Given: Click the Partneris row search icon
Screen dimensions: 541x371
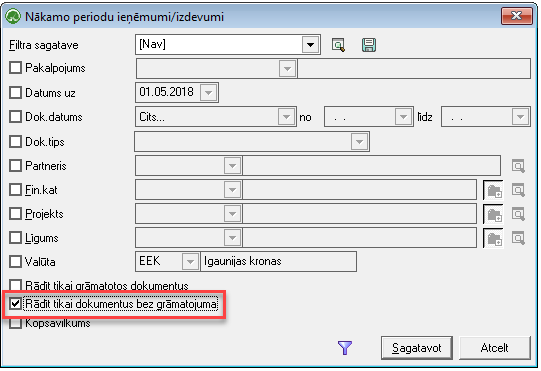Looking at the screenshot, I should pos(518,166).
